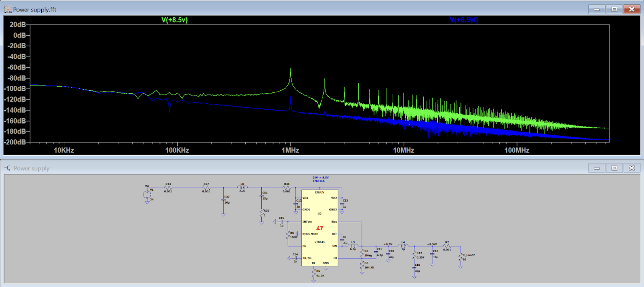The height and width of the screenshot is (287, 644).
Task: Click the R7 feedback resistor symbol
Action: pos(362,265)
